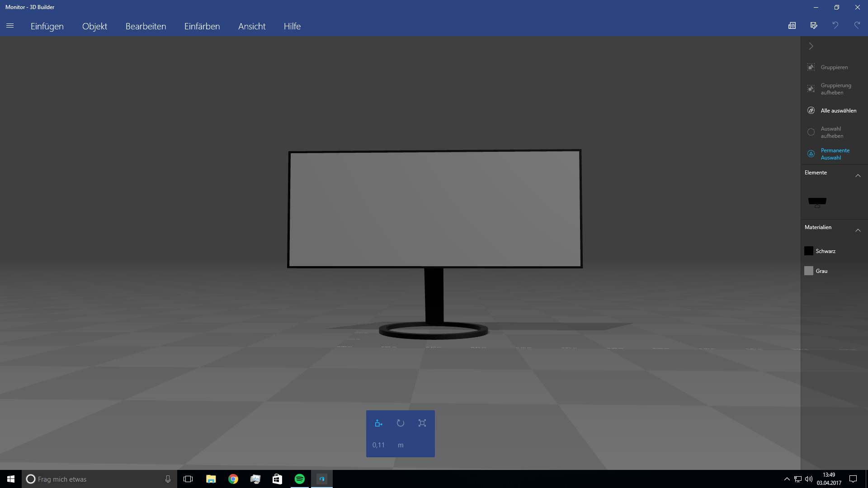Undo the last action
The height and width of the screenshot is (488, 868).
[x=835, y=25]
